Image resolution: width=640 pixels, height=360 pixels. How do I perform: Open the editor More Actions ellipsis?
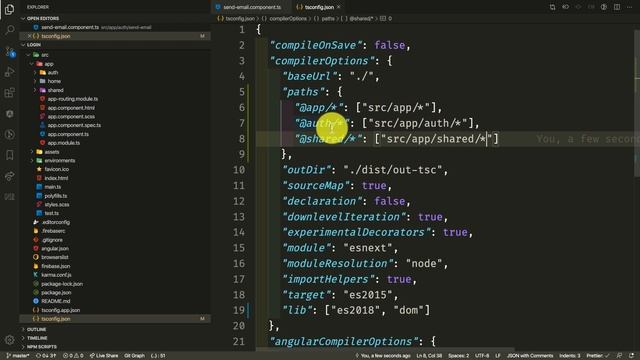[x=629, y=7]
